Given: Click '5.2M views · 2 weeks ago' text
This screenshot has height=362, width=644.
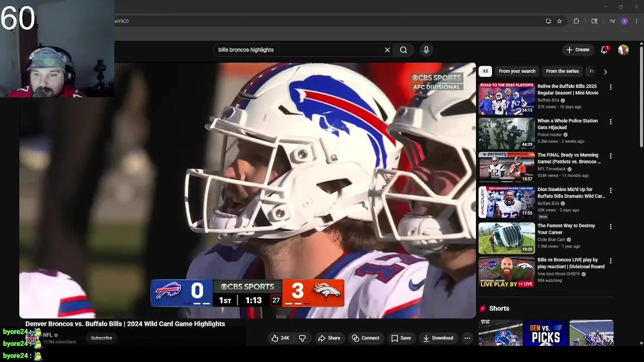Looking at the screenshot, I should click(x=560, y=141).
